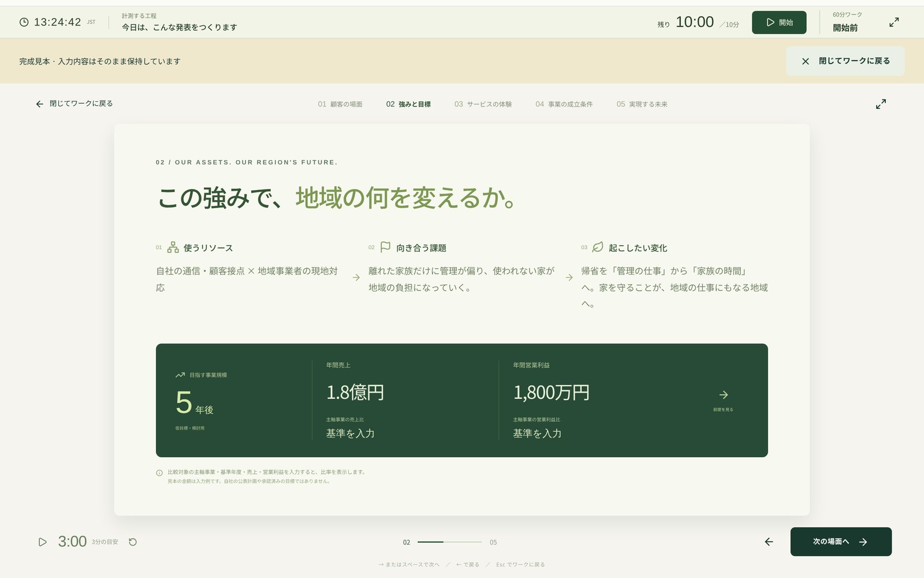Viewport: 924px width, 578px height.
Task: Click the flag icon by 向き合う課題
Action: pos(385,247)
